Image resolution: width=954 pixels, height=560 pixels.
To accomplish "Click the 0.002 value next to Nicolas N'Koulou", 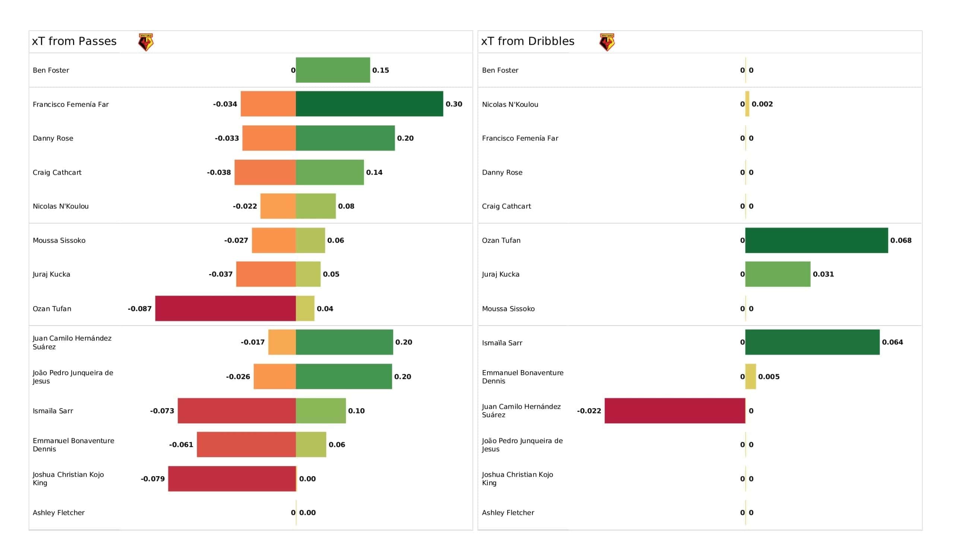I will tap(762, 104).
